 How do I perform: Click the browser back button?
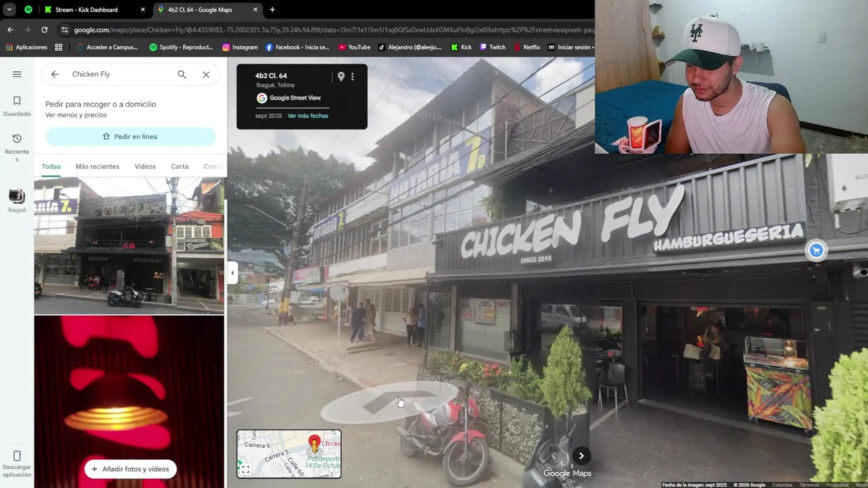10,30
